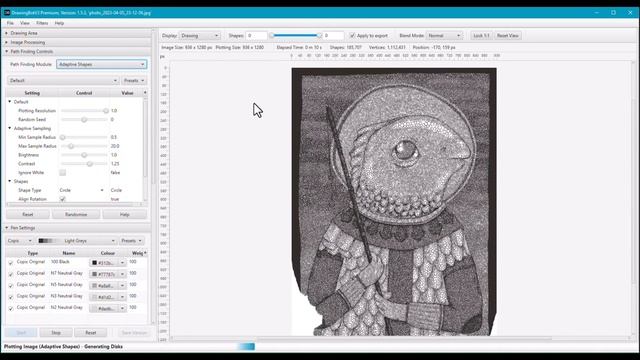Open colour picker for 100 Black pen
Screen dimensions: 640x360
[108, 263]
